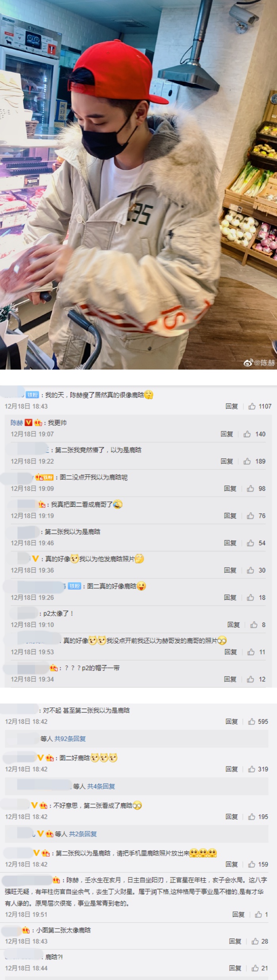Expand the 共2条回复 replies
277x980 pixels.
83,833
